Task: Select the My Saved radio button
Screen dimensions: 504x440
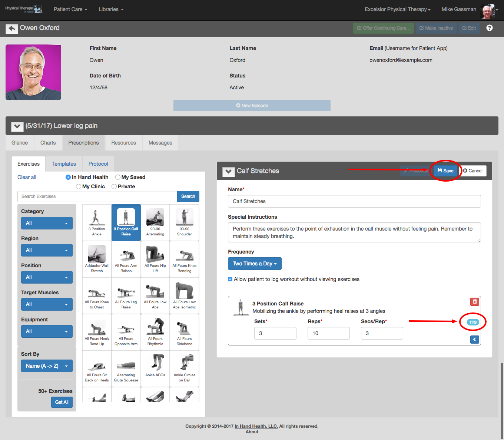Action: 118,177
